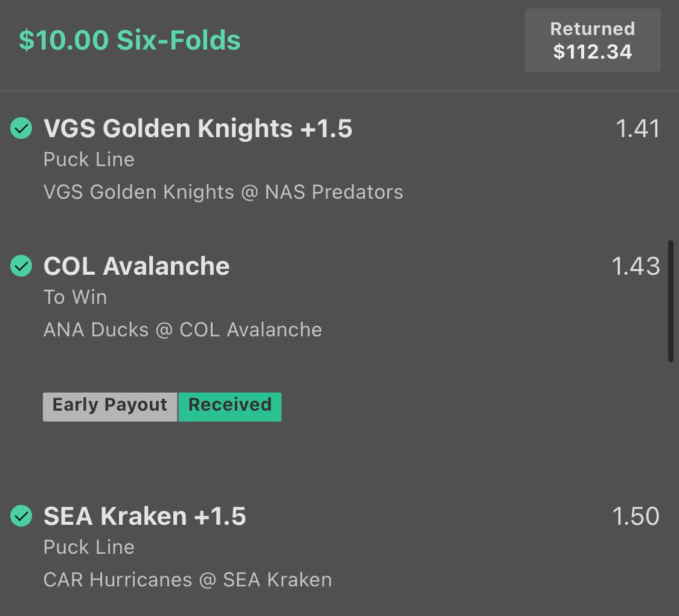The height and width of the screenshot is (616, 679).
Task: Click To Win label under Avalanche
Action: pyautogui.click(x=75, y=297)
